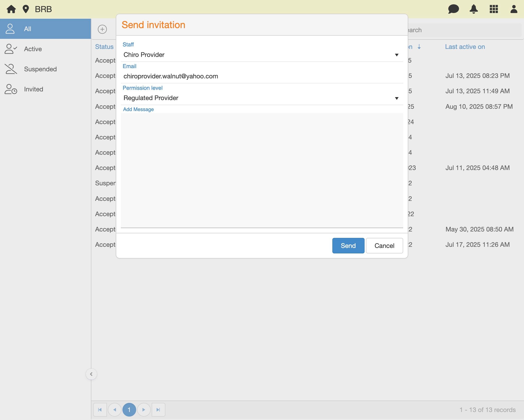Collapse the sidebar with the chevron button

91,374
